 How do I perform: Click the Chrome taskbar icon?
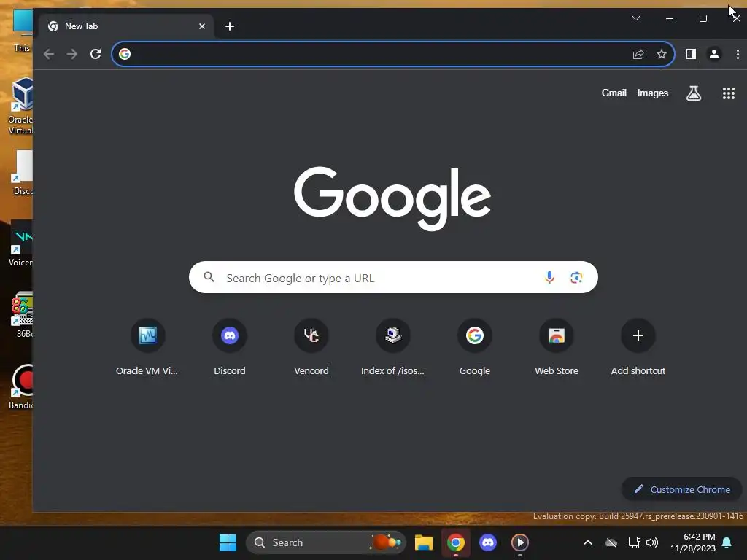456,542
